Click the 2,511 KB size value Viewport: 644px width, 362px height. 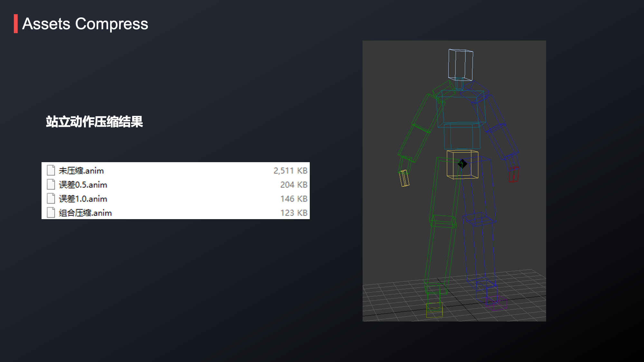290,171
